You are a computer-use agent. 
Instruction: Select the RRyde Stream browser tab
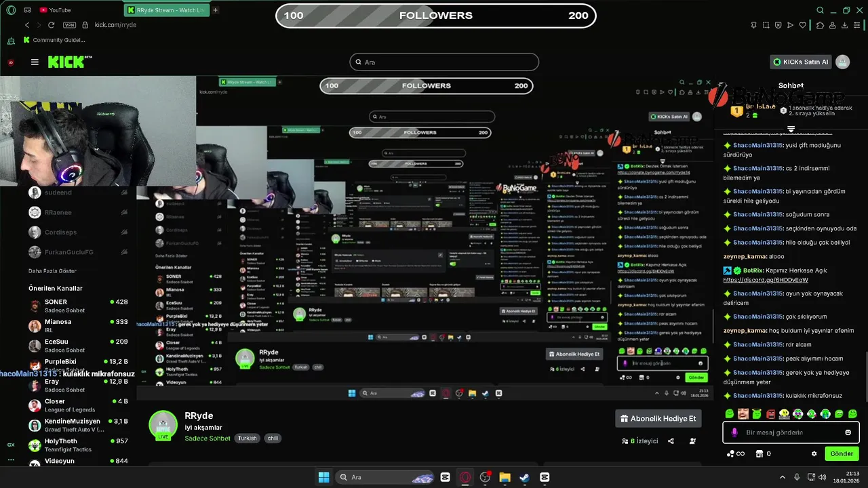(x=166, y=10)
